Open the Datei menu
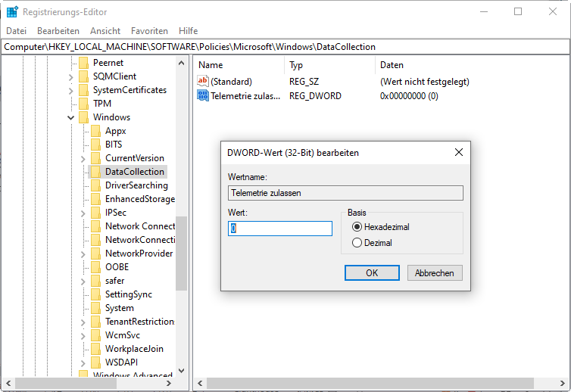The image size is (571, 392). click(17, 31)
